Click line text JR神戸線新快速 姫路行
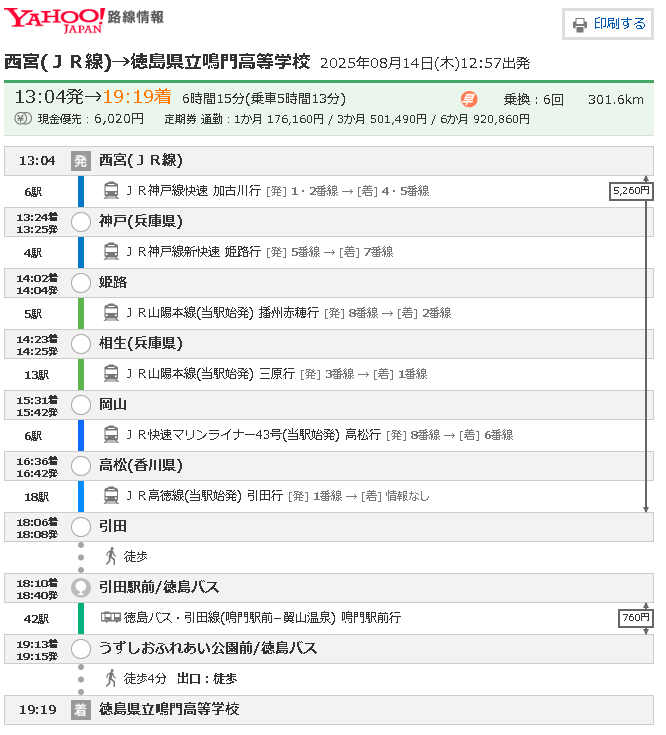The height and width of the screenshot is (735, 666). click(x=193, y=252)
